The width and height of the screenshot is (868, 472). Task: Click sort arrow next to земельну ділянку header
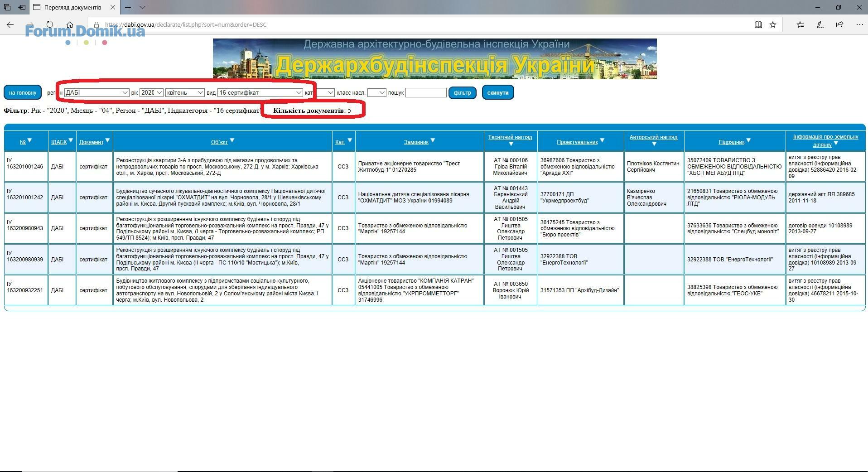(836, 143)
